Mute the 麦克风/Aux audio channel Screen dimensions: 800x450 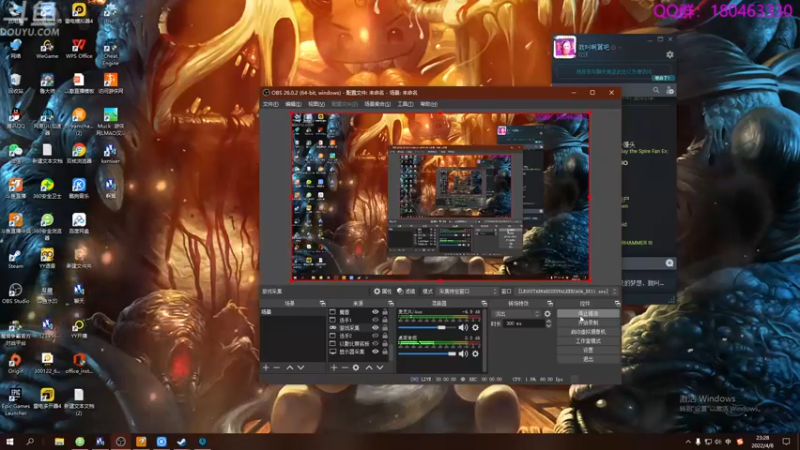coord(463,328)
